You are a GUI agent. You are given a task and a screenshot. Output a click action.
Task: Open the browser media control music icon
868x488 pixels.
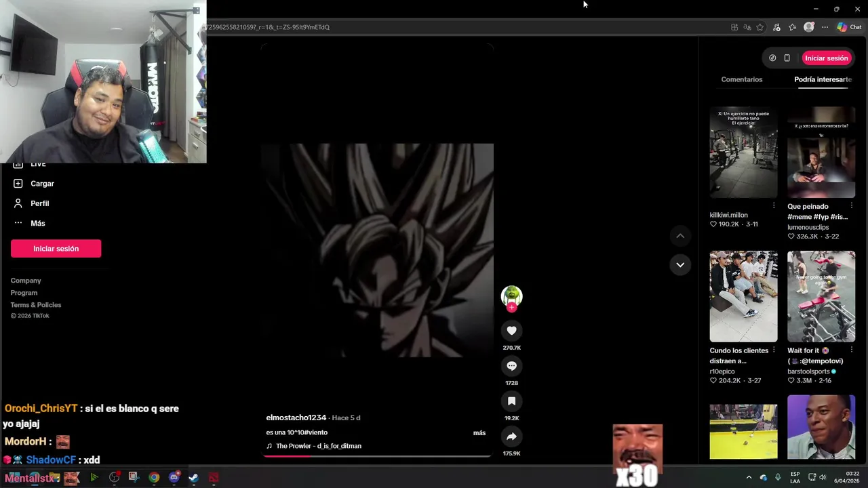(x=776, y=27)
